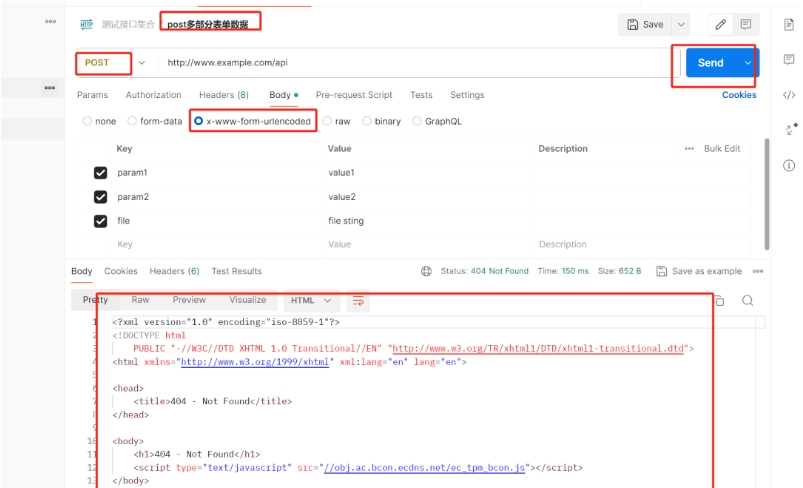This screenshot has height=488, width=803.
Task: Open the Cookies link
Action: click(739, 95)
